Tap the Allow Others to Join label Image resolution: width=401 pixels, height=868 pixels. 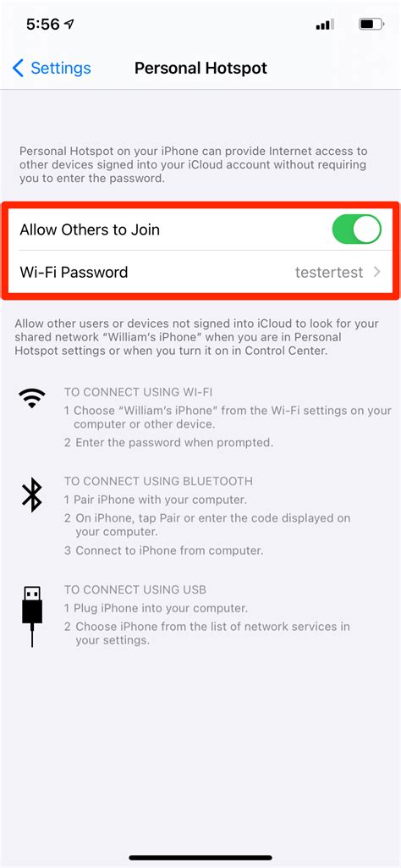click(x=90, y=229)
